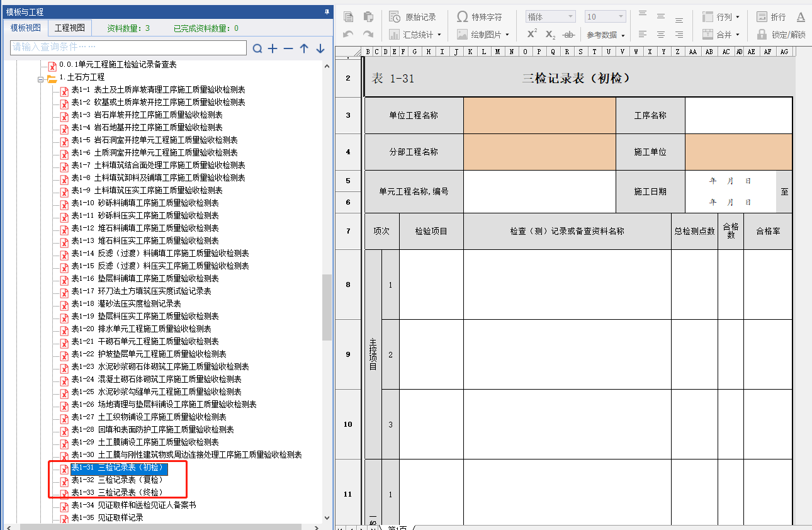Undo the last action
The image size is (812, 530).
349,35
